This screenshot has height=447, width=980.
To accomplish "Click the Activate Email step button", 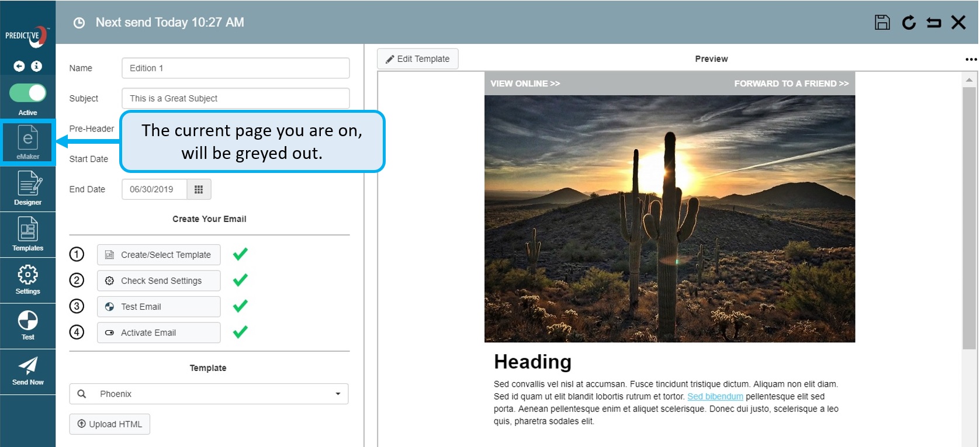I will (x=158, y=332).
